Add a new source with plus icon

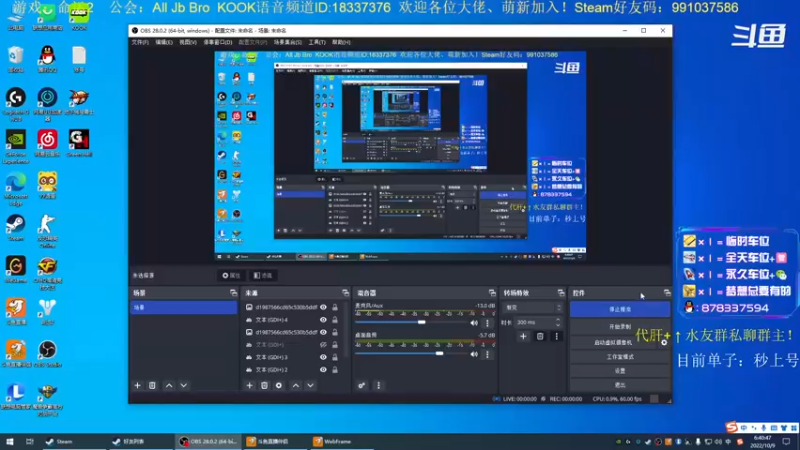(x=249, y=386)
